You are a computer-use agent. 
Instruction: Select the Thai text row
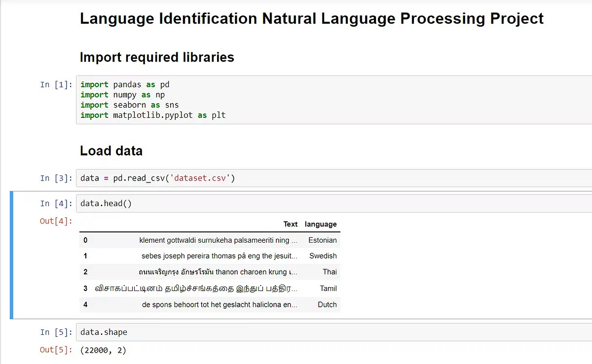[207, 272]
